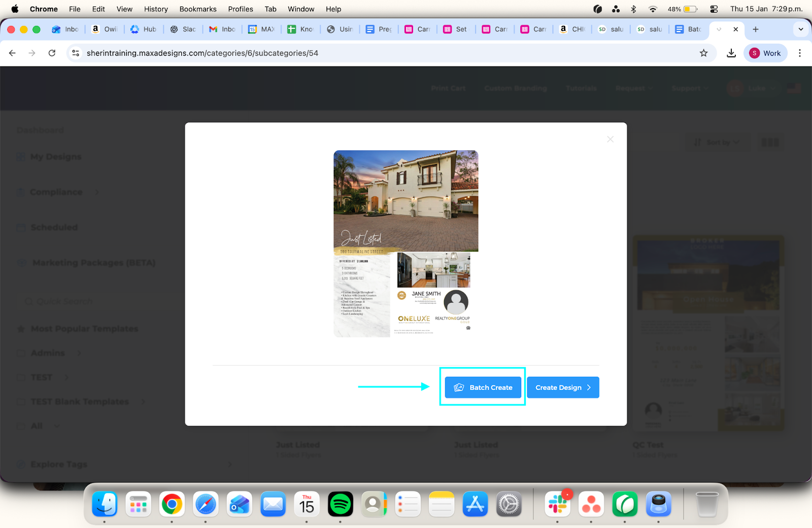
Task: Open a new tab with plus icon
Action: [x=756, y=29]
